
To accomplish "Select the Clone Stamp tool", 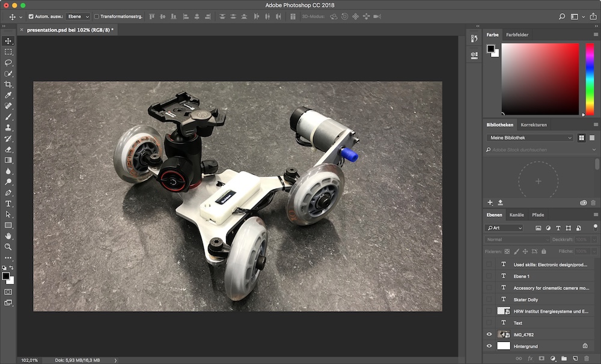I will tap(8, 127).
